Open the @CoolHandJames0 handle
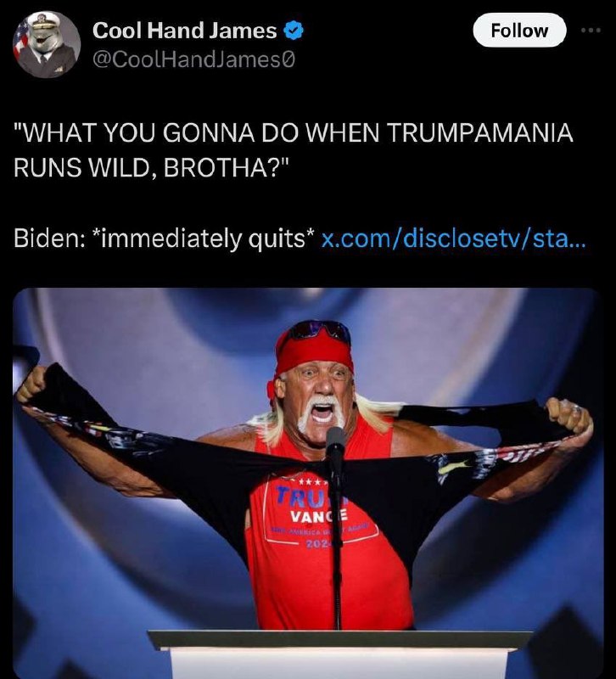 tap(193, 59)
